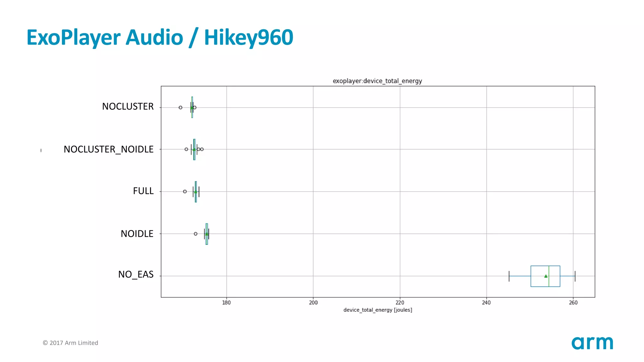Click the x-axis label device_total_energy [joules]

[378, 310]
